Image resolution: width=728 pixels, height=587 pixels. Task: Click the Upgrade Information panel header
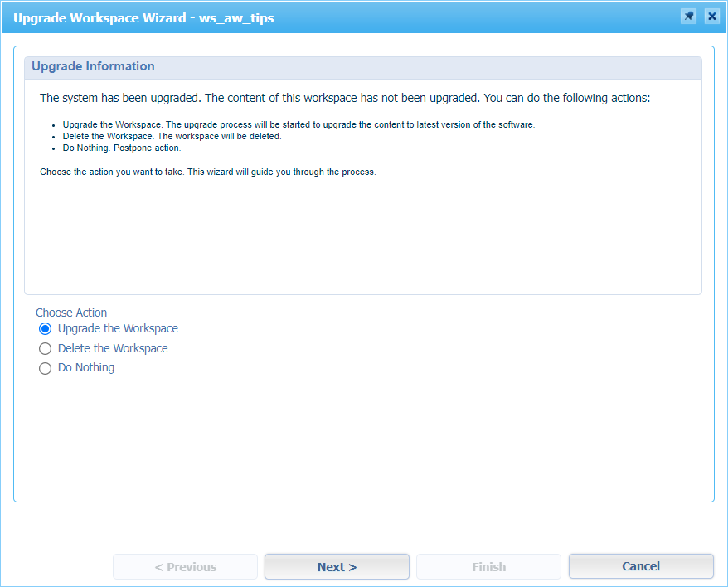[93, 66]
